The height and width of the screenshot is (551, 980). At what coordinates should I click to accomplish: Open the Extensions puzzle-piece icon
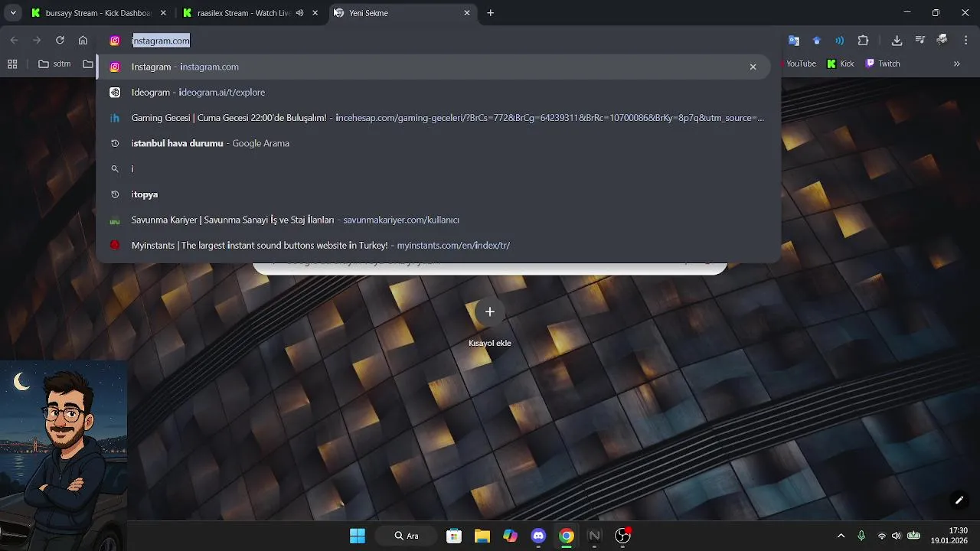[x=864, y=41]
